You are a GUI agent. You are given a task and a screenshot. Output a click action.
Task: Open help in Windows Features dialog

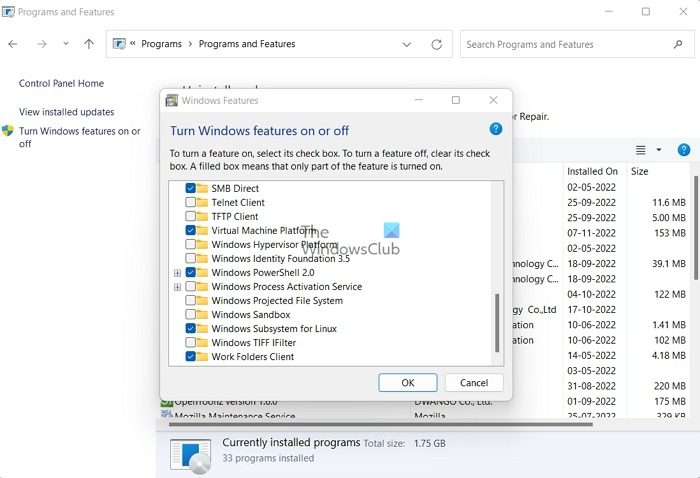pyautogui.click(x=496, y=129)
